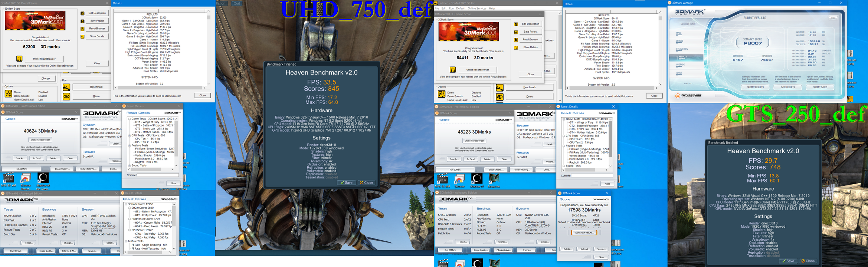Switch to OPTIONS section in 3DMark Vantage sidebar
This screenshot has height=267, width=868.
679,41
